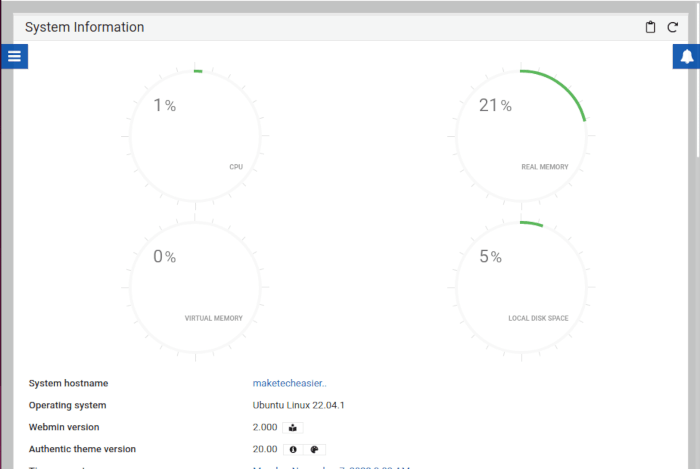Click the 5% disk space reading
The image size is (700, 469).
[490, 257]
